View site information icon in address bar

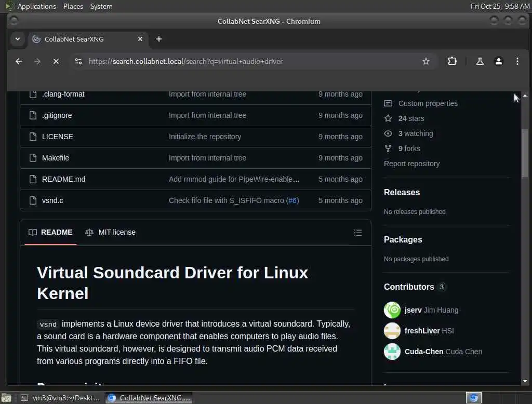tap(78, 61)
